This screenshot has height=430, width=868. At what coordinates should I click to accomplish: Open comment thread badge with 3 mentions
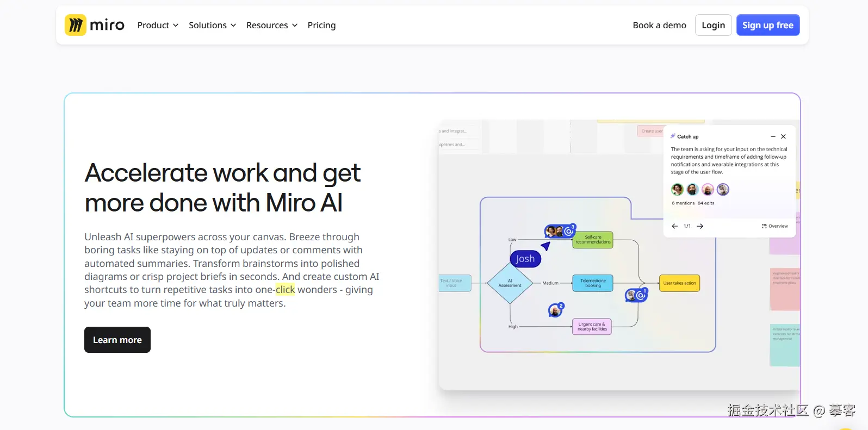coord(560,231)
